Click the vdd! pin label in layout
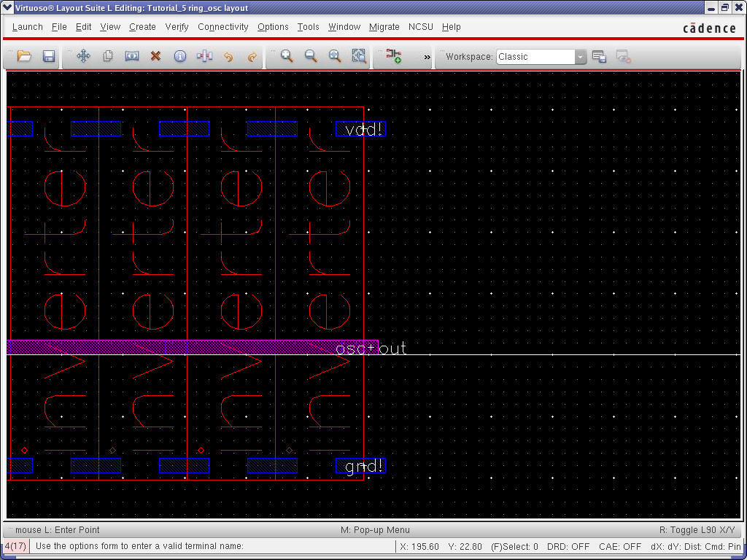Screen dimensions: 747x560 (x=363, y=130)
